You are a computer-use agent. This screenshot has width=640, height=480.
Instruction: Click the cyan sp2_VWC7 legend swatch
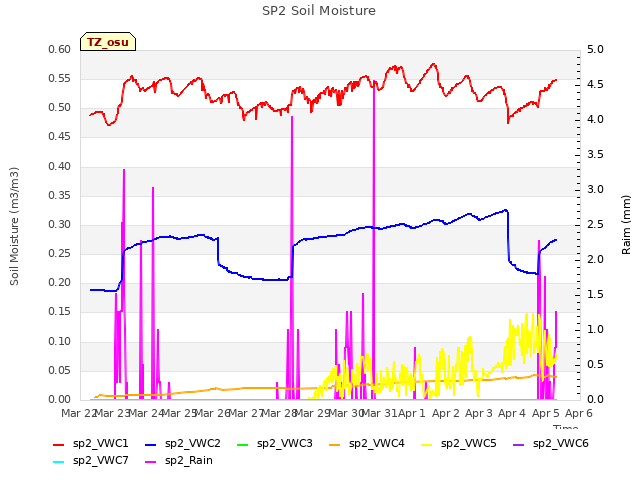pos(59,462)
